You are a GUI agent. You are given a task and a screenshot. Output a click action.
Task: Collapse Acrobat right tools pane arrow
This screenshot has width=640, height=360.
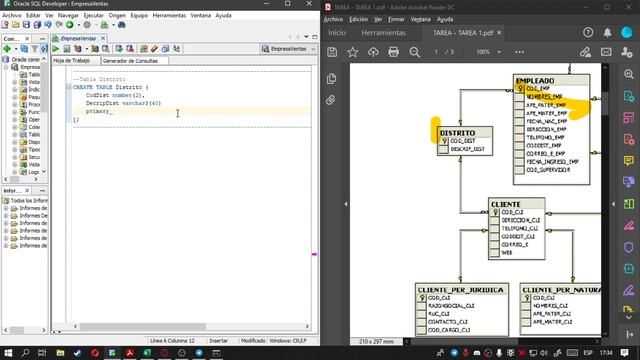click(x=613, y=204)
